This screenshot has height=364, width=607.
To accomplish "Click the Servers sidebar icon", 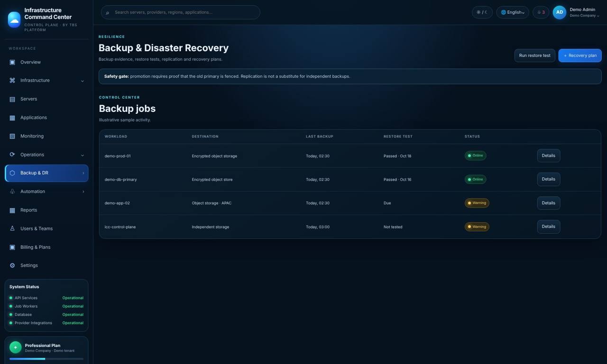I will tap(12, 99).
